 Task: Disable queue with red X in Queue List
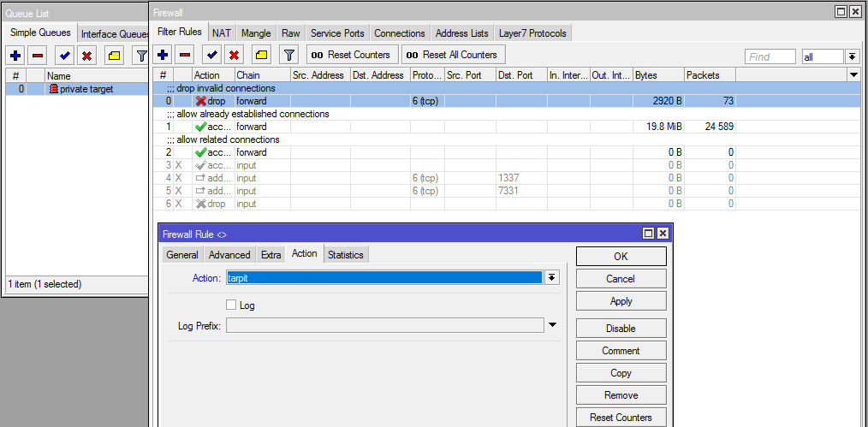click(87, 56)
